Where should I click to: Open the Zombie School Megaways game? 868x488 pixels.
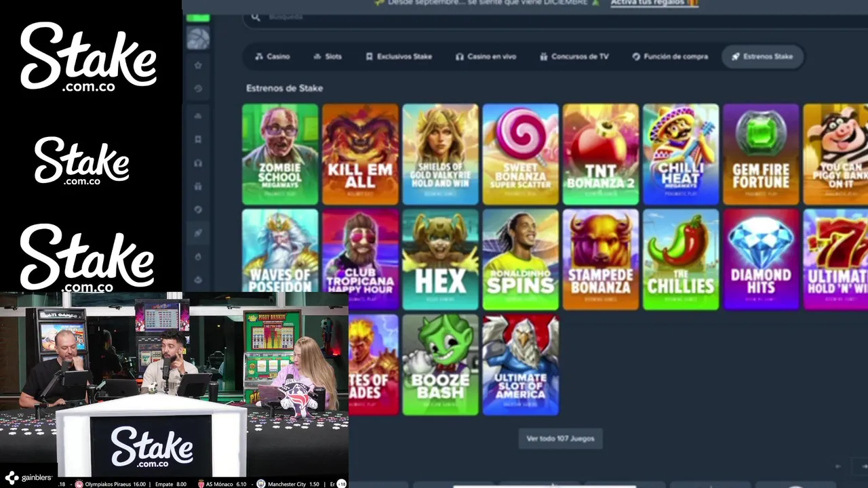280,154
